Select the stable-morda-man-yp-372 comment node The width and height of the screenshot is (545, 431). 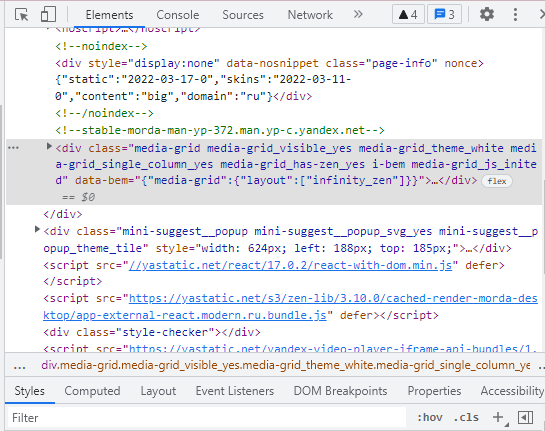(220, 130)
